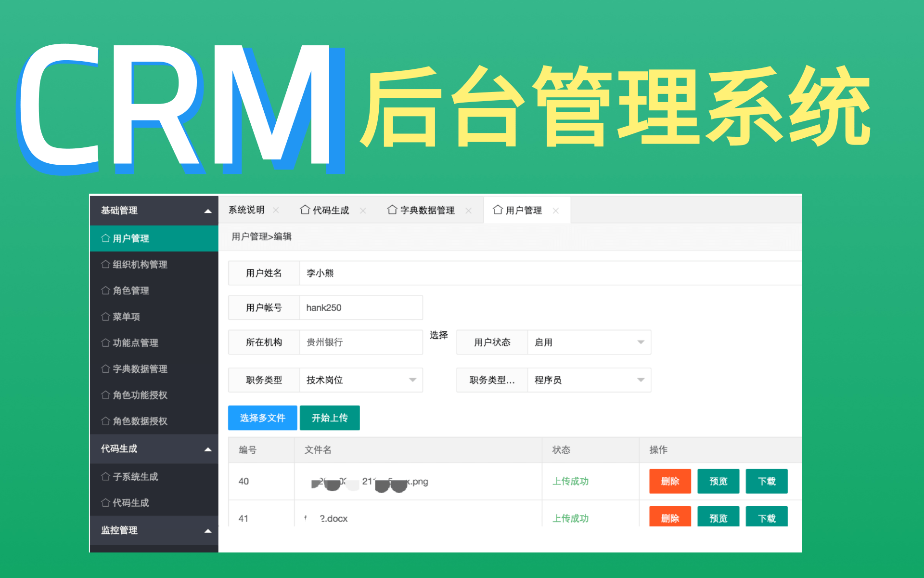Image resolution: width=924 pixels, height=578 pixels.
Task: Click the 选择多文件 button
Action: click(262, 418)
